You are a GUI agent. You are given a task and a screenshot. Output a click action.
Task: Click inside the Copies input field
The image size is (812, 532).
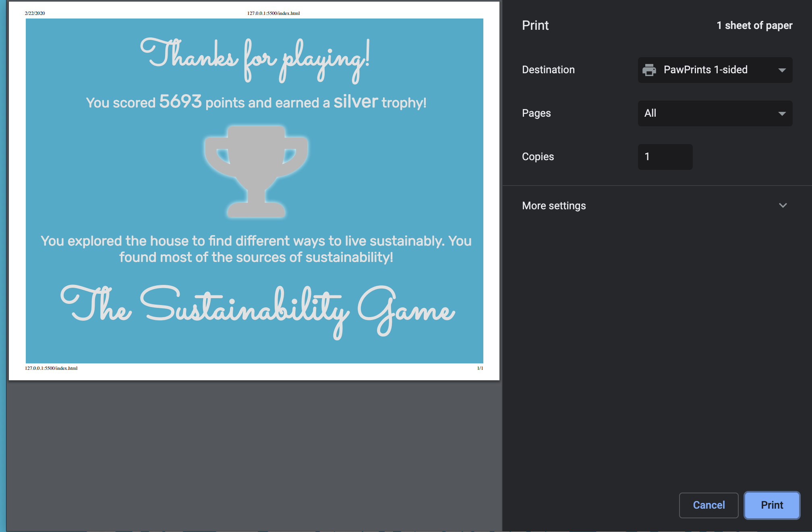pyautogui.click(x=665, y=157)
